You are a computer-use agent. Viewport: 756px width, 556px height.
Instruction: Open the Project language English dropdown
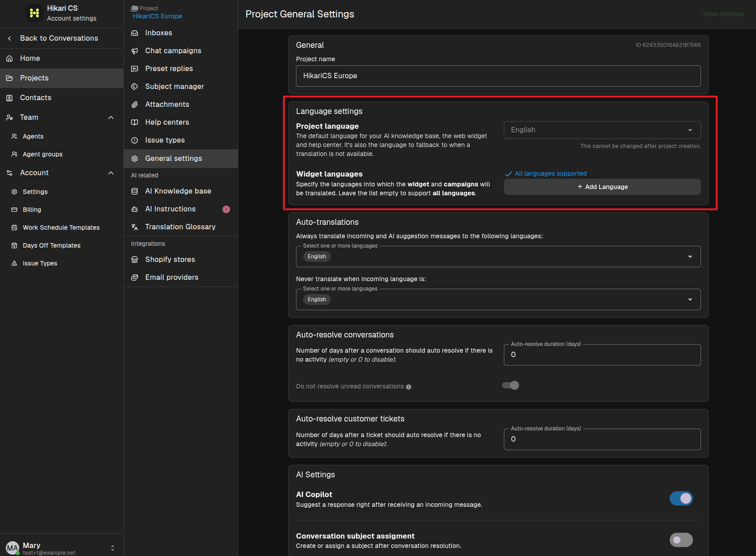(x=602, y=130)
